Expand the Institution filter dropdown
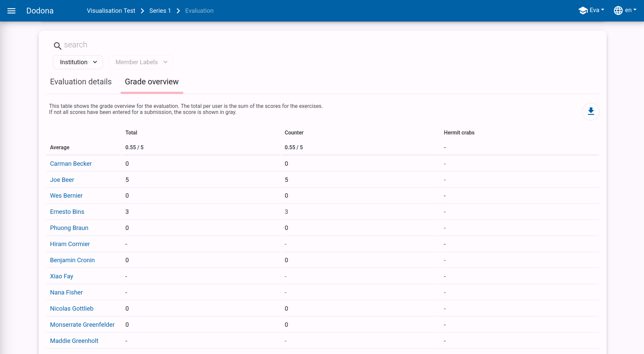This screenshot has height=354, width=644. [x=78, y=62]
